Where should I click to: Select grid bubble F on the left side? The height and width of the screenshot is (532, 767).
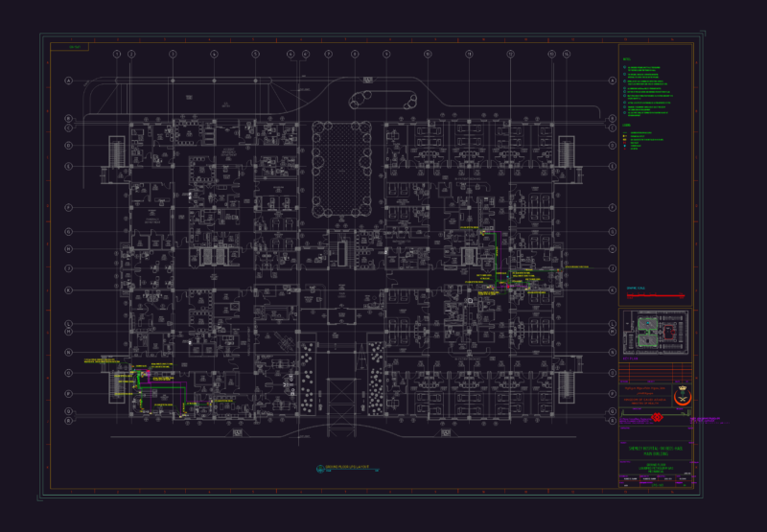(69, 208)
